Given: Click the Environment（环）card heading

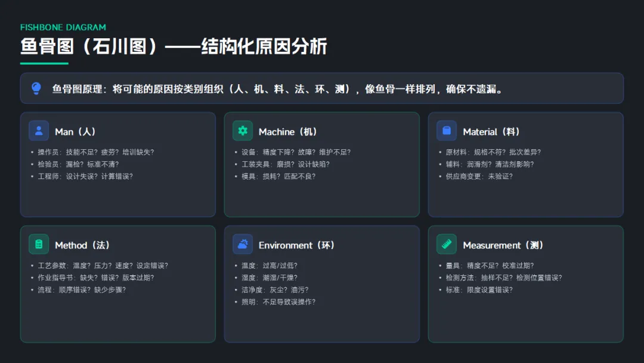Looking at the screenshot, I should click(296, 245).
